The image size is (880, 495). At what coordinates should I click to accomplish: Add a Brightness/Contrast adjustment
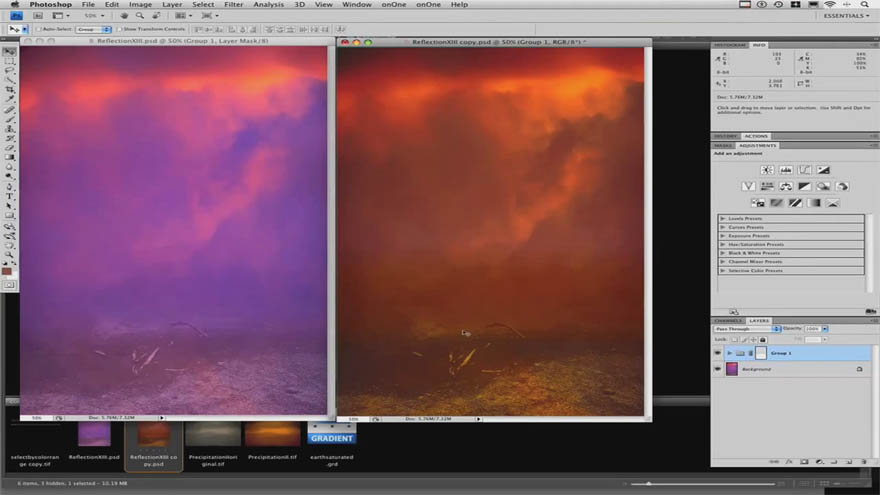(767, 169)
